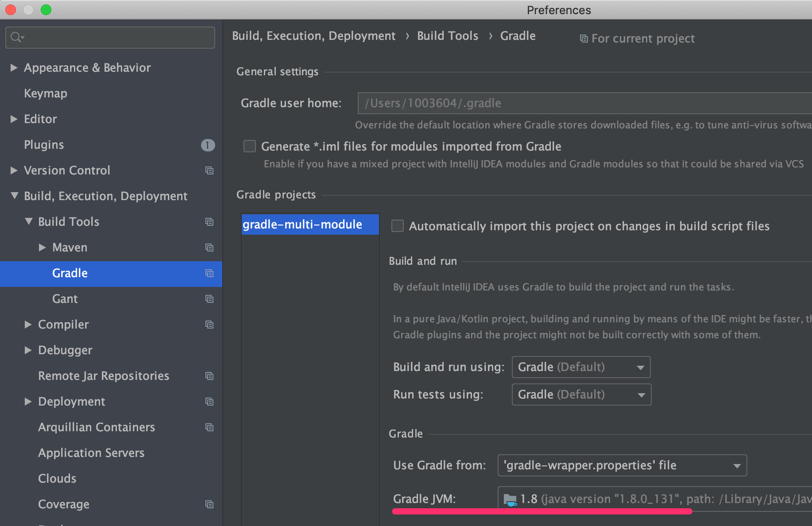The height and width of the screenshot is (526, 812).
Task: Open Remote Jar Repositories settings
Action: coord(104,376)
